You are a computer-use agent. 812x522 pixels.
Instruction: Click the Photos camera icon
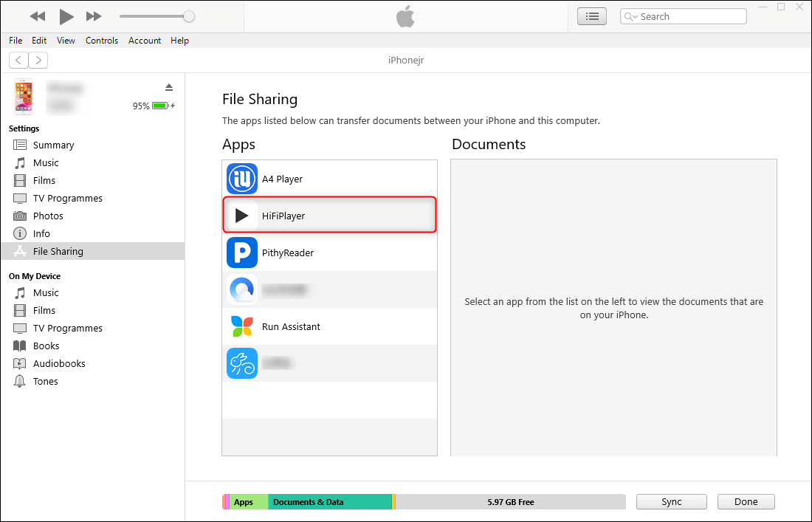click(20, 216)
